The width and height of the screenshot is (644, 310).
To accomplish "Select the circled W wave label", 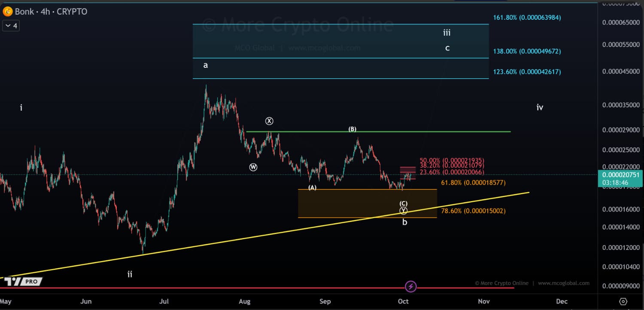I will (x=253, y=167).
